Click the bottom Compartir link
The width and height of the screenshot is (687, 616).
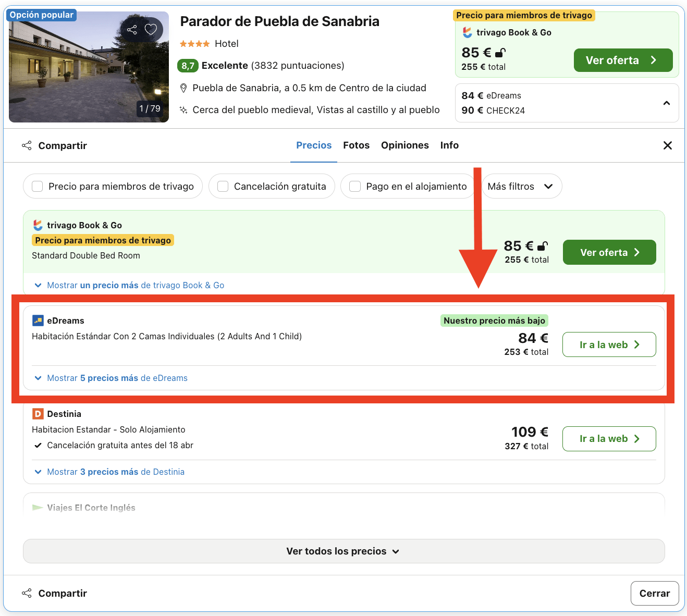tap(63, 593)
